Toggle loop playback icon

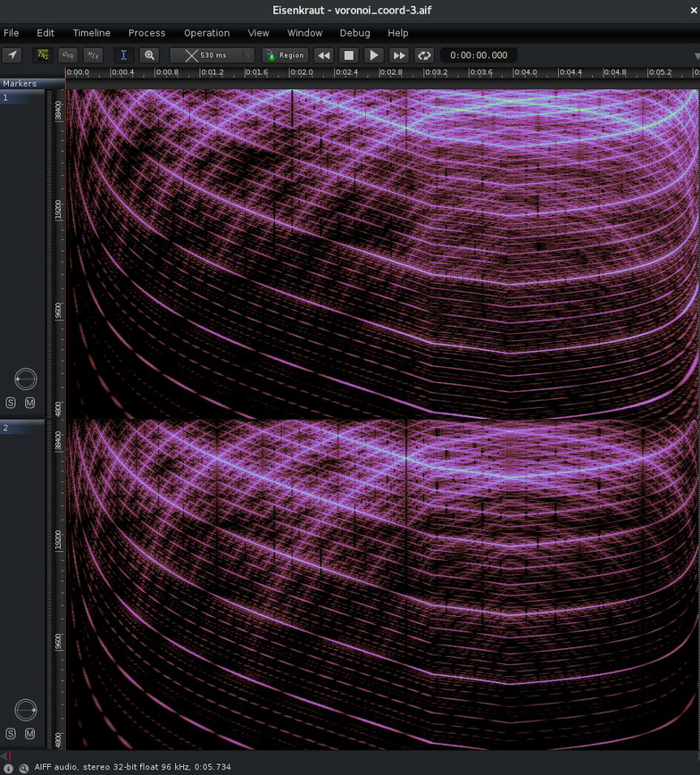click(424, 55)
